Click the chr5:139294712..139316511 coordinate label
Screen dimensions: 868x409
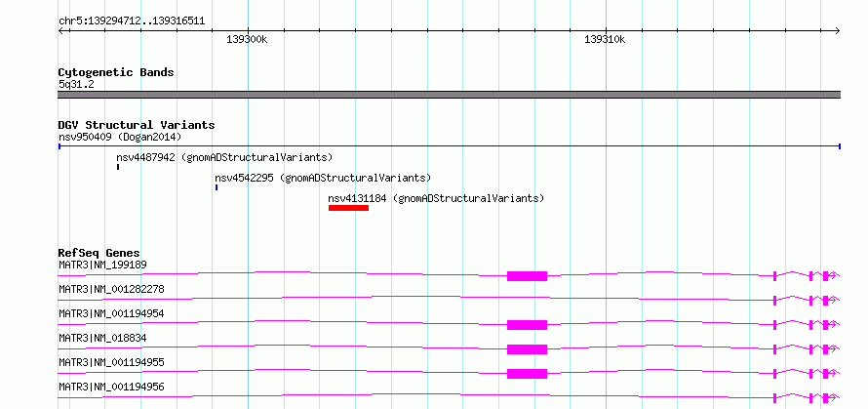(132, 21)
